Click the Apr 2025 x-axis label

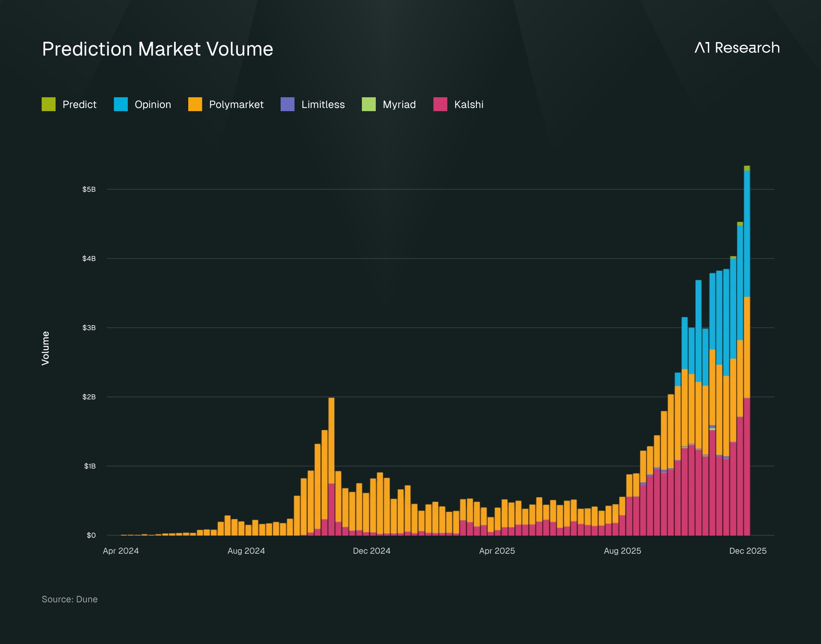(x=497, y=551)
